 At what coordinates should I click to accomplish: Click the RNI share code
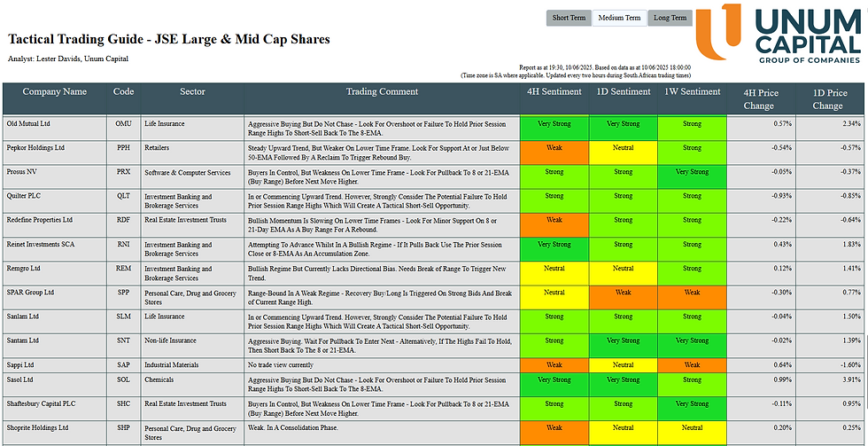point(123,245)
